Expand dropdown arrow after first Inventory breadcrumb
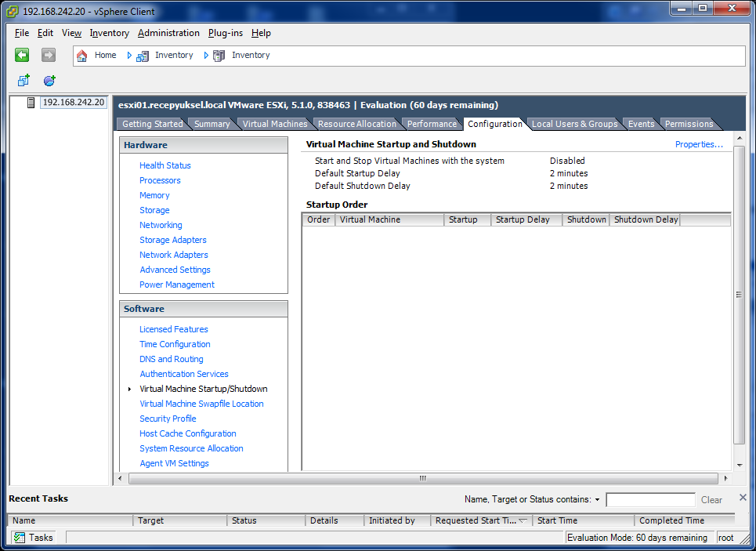This screenshot has width=756, height=551. (x=206, y=56)
